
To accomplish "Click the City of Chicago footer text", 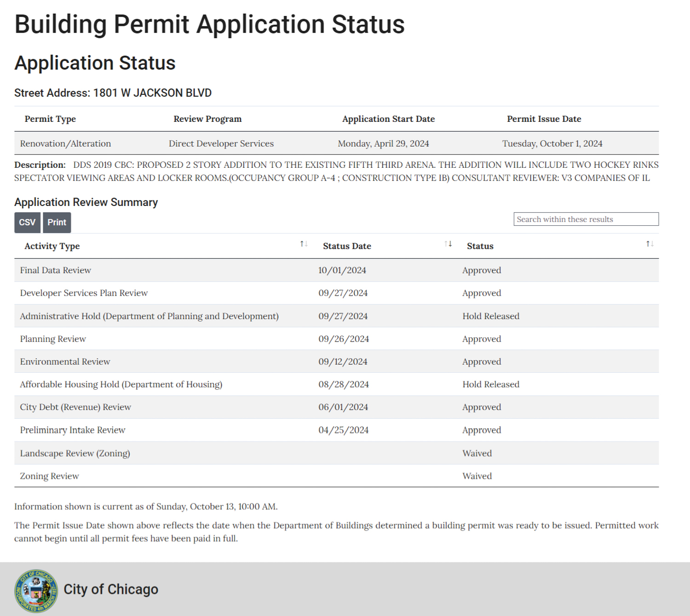I will point(111,589).
